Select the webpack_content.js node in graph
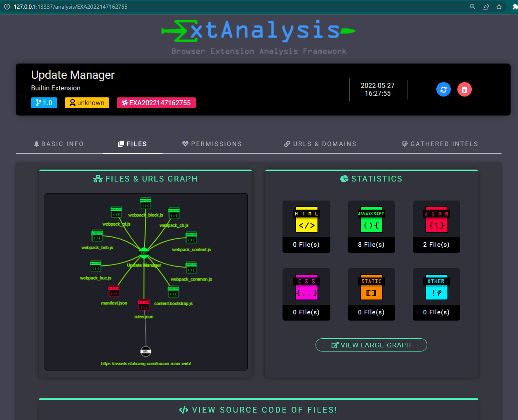Image resolution: width=518 pixels, height=420 pixels. 191,238
